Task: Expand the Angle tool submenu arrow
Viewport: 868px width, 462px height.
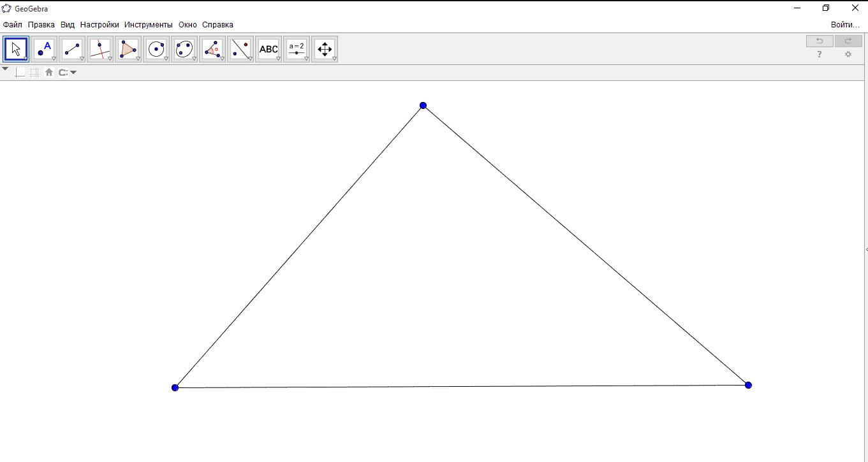Action: click(222, 59)
